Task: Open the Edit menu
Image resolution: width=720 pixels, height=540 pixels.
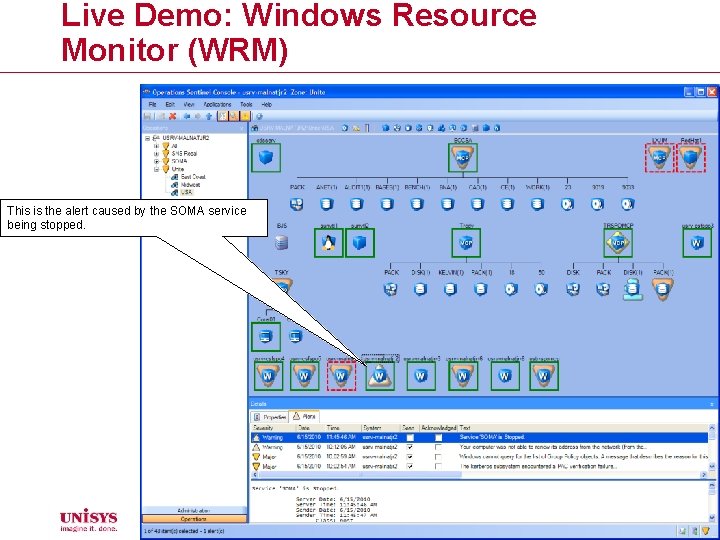Action: (170, 104)
